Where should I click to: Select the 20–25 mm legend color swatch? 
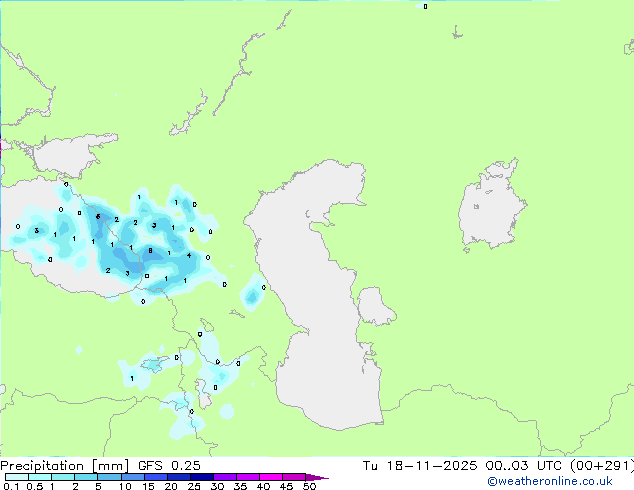(x=178, y=477)
